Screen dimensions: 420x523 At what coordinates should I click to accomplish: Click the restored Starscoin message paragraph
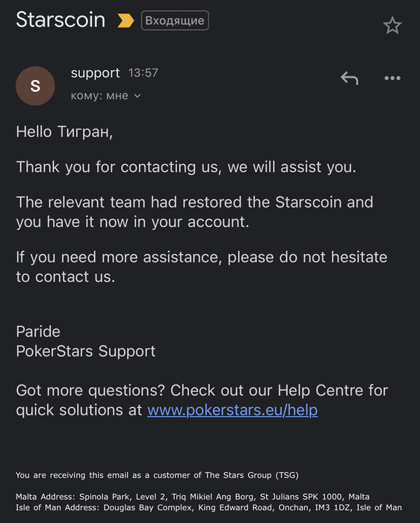tap(194, 211)
